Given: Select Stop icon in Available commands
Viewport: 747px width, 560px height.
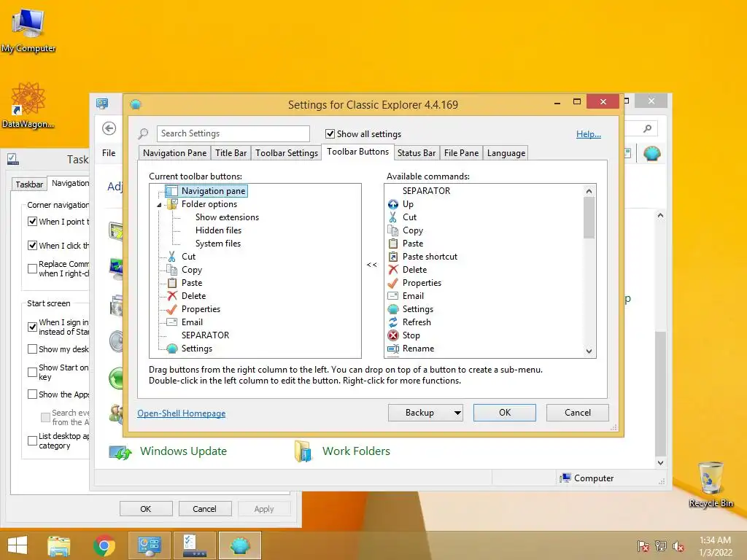Looking at the screenshot, I should click(393, 335).
